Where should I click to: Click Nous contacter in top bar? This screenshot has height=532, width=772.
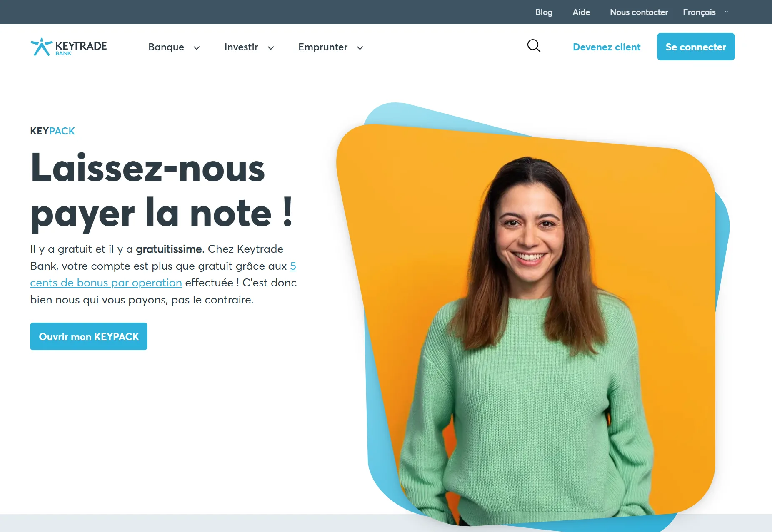tap(639, 12)
